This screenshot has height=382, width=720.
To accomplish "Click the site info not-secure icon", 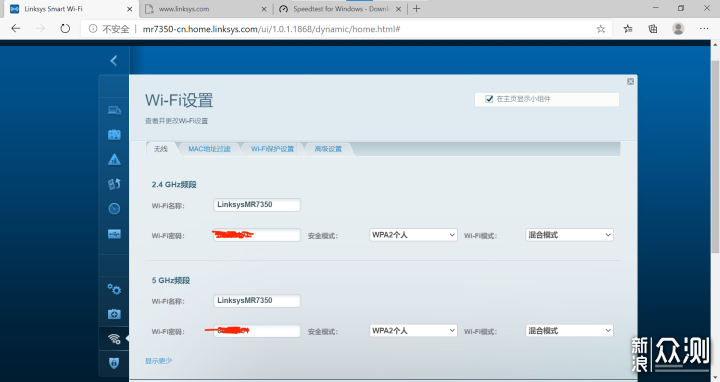I will (93, 29).
